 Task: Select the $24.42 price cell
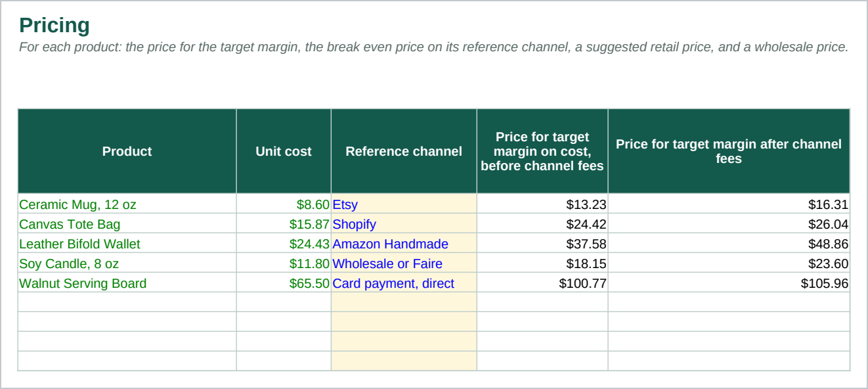coord(542,223)
